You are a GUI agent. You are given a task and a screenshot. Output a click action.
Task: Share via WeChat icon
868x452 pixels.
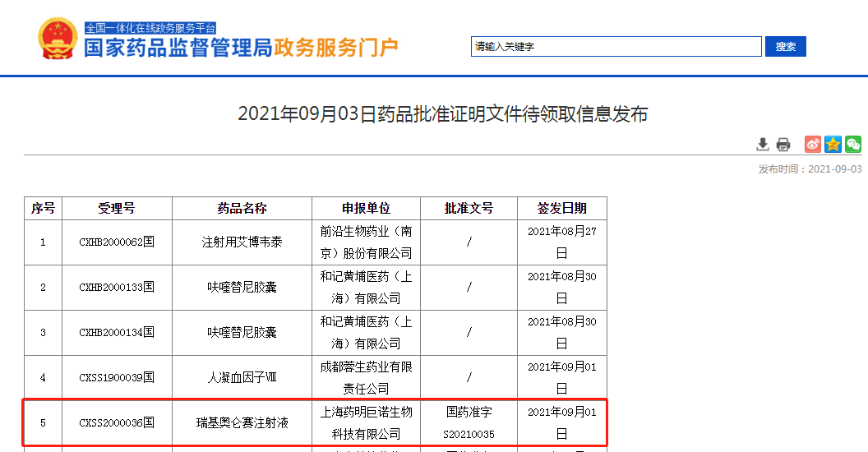click(853, 145)
